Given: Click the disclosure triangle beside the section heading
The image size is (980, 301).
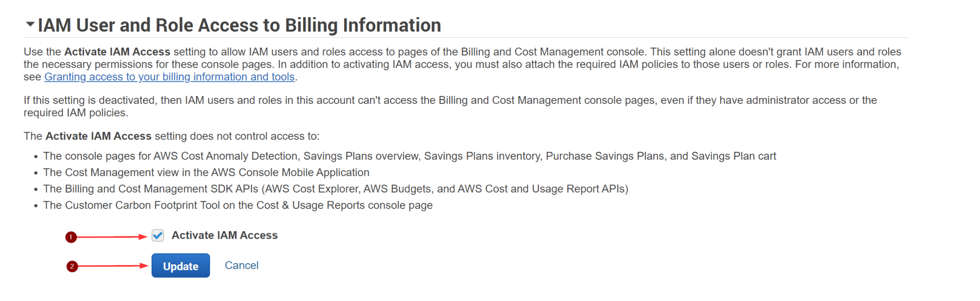Looking at the screenshot, I should (31, 23).
